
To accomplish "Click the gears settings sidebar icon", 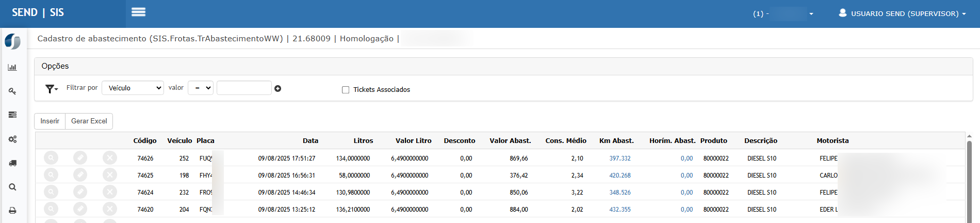I will pyautogui.click(x=12, y=139).
